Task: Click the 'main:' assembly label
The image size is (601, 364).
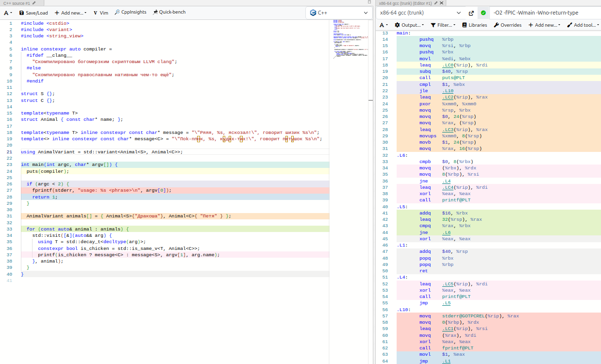Action: coord(403,33)
